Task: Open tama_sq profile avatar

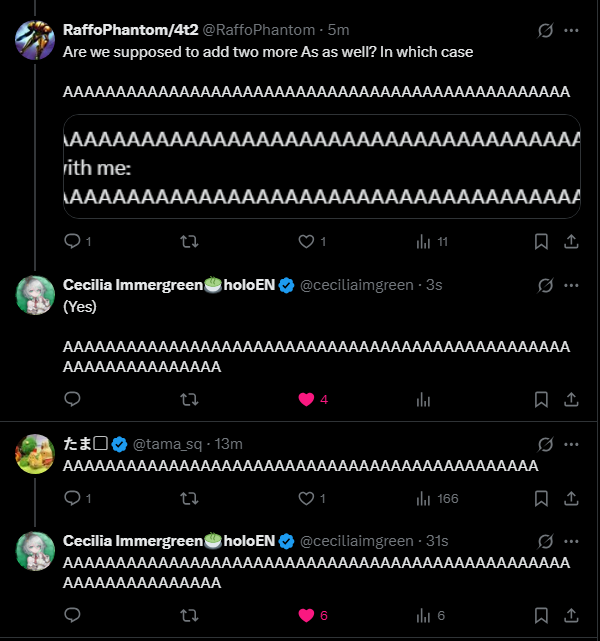Action: (35, 454)
